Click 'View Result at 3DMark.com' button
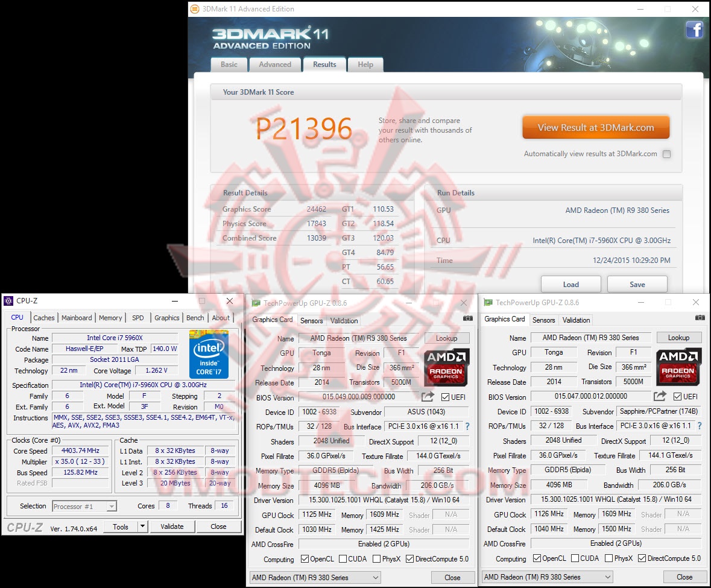This screenshot has width=711, height=588. point(596,127)
